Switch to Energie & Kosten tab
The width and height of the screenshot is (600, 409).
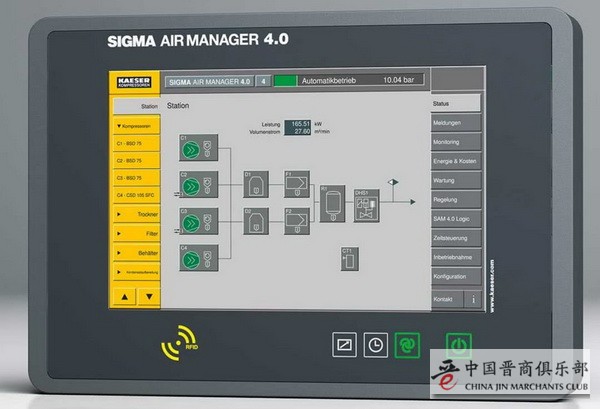coord(456,161)
